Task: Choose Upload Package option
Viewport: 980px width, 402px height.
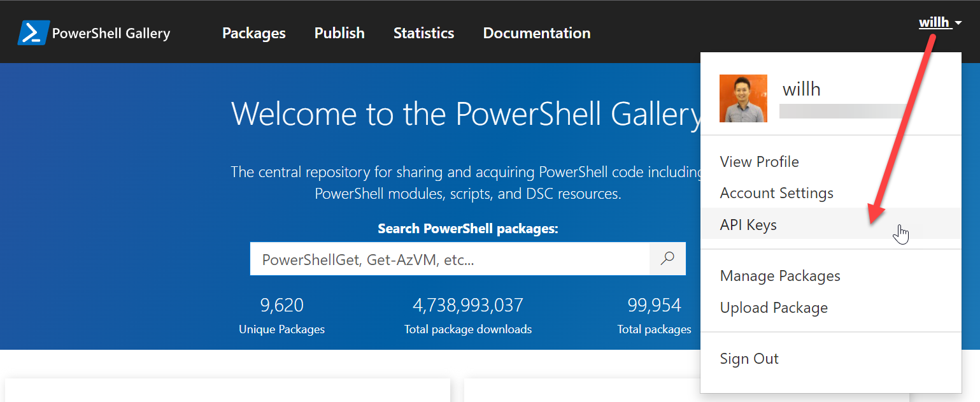Action: [x=774, y=308]
